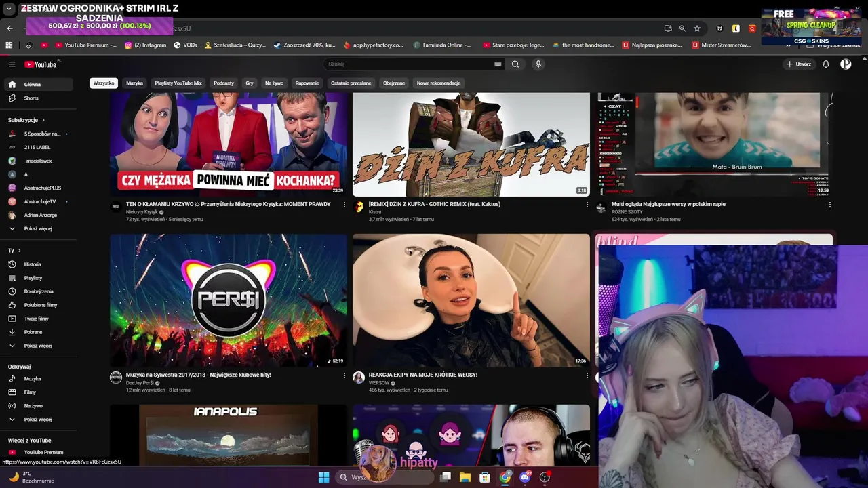The width and height of the screenshot is (868, 488).
Task: Select the Ostatnio przesłane filter chip
Action: click(x=351, y=83)
